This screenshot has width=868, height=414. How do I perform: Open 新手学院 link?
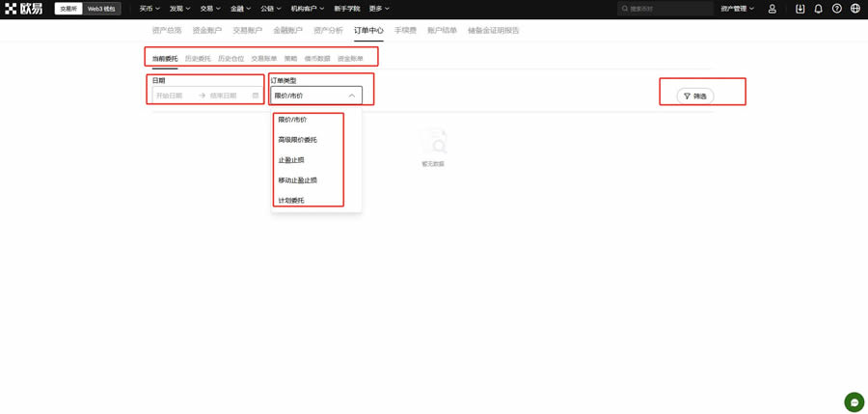(346, 9)
